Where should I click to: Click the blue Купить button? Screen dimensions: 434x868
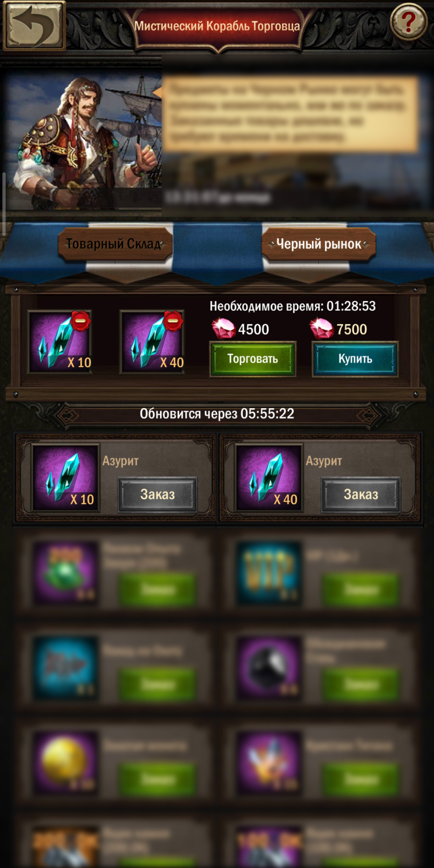click(x=355, y=359)
